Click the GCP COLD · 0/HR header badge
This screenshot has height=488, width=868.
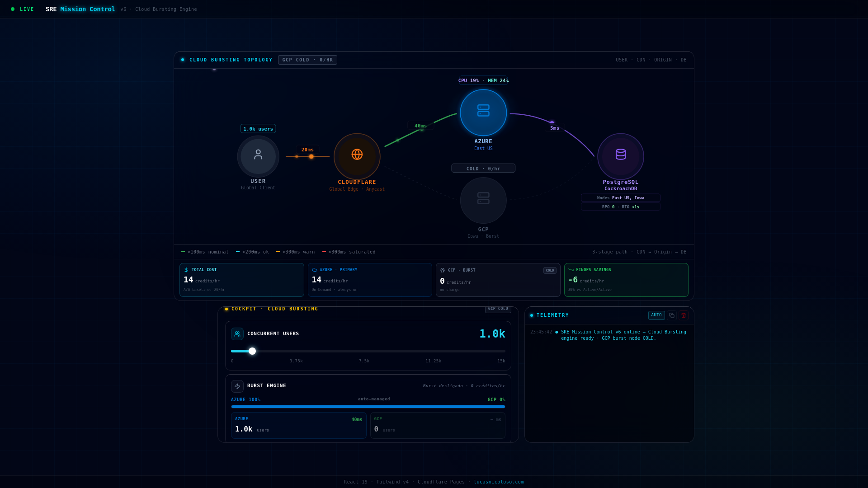coord(307,60)
